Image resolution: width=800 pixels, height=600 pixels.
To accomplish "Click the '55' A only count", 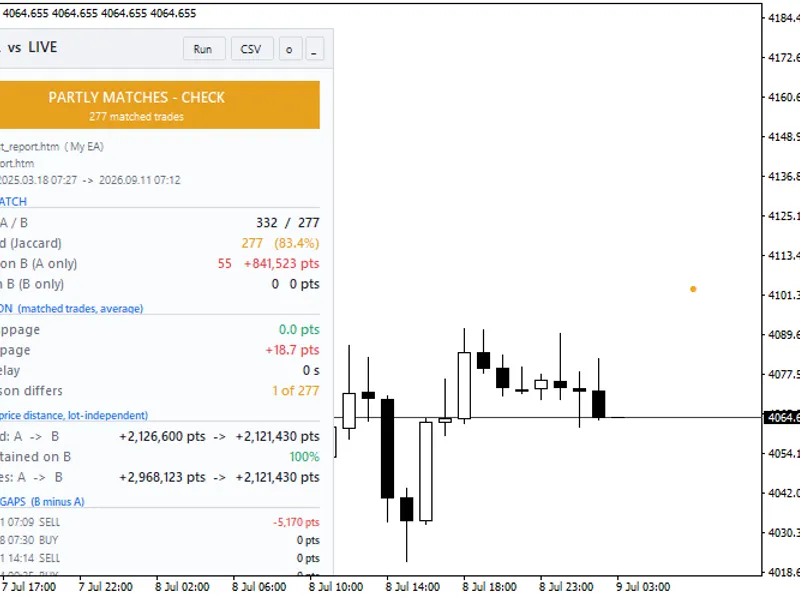I will [x=224, y=263].
